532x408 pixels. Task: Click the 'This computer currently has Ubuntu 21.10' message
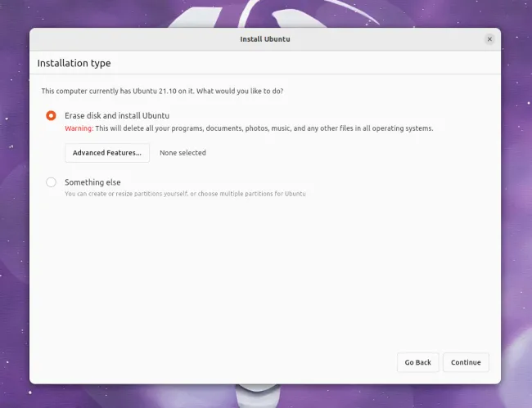(x=162, y=91)
